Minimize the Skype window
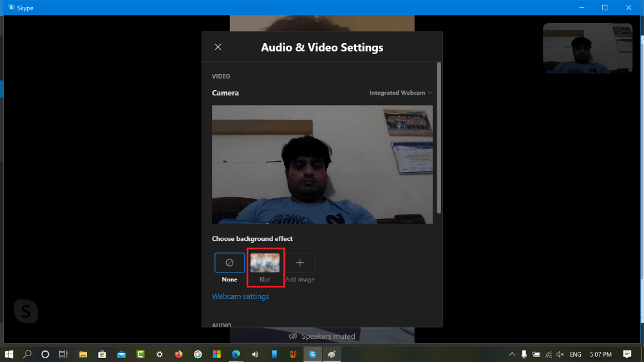644x362 pixels. tap(582, 7)
